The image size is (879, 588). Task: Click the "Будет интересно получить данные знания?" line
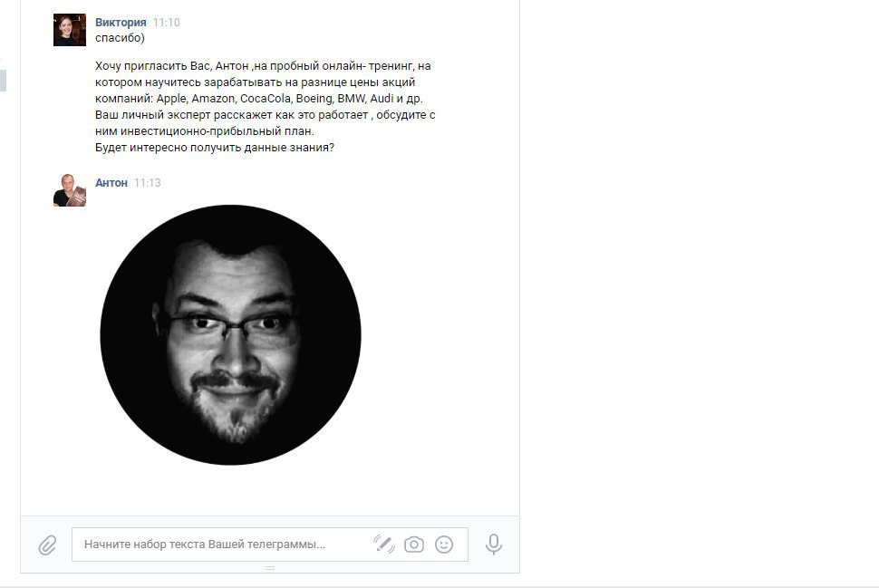215,148
